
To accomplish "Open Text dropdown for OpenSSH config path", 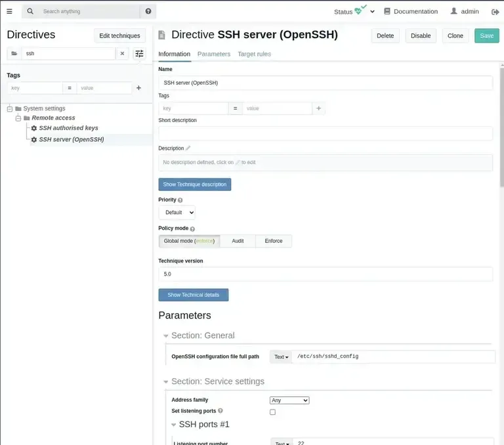I will [x=282, y=357].
